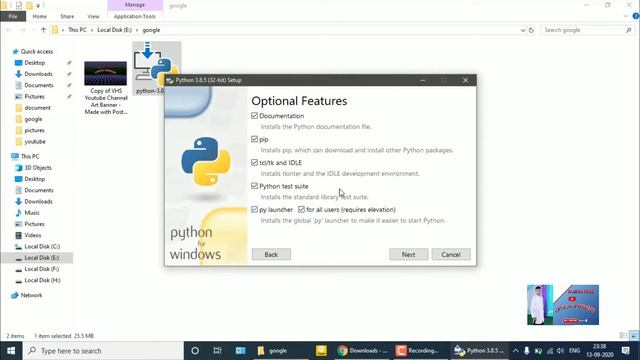Image resolution: width=640 pixels, height=360 pixels.
Task: Switch to Chrome Downloads taskbar button
Action: tap(362, 351)
